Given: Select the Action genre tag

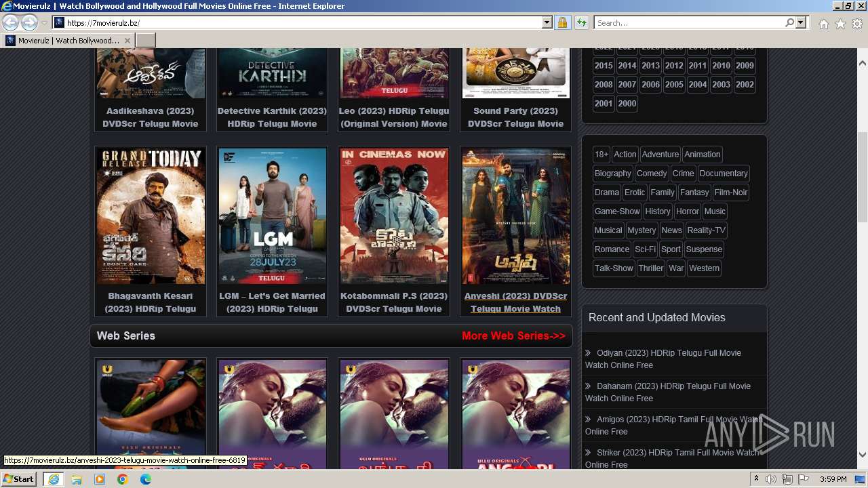Looking at the screenshot, I should tap(625, 155).
